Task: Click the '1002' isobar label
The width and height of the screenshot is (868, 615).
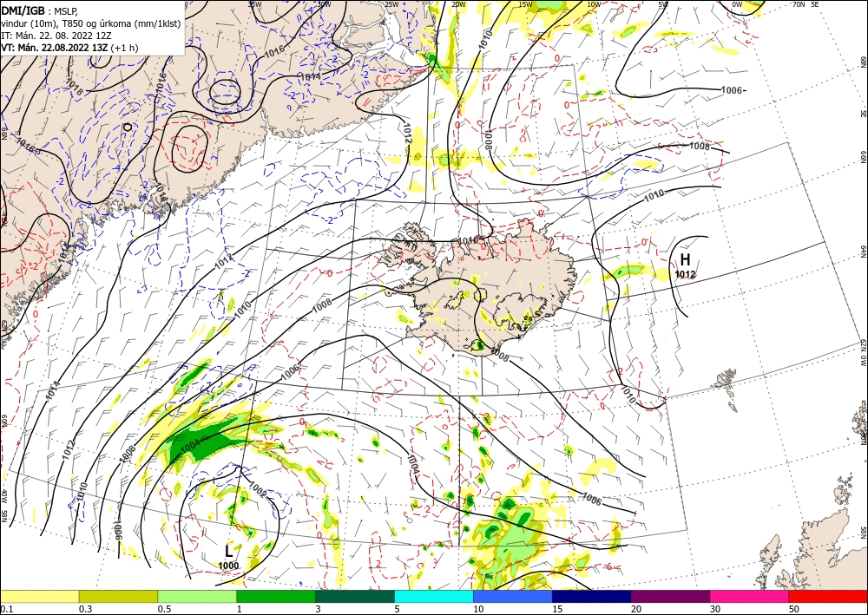Action: (x=259, y=490)
